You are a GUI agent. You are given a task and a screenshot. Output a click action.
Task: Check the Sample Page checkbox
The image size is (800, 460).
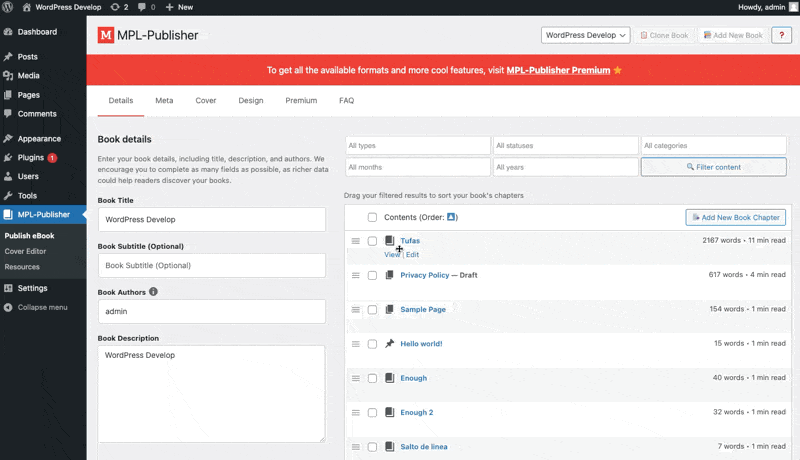click(372, 310)
